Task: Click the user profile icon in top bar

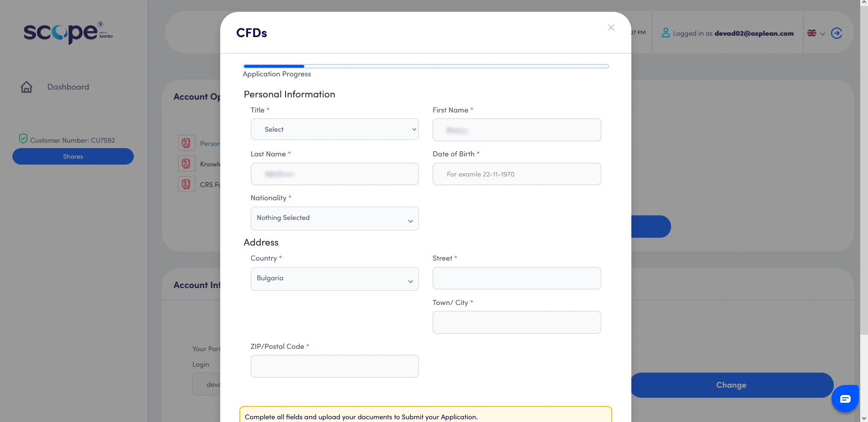Action: (x=665, y=32)
